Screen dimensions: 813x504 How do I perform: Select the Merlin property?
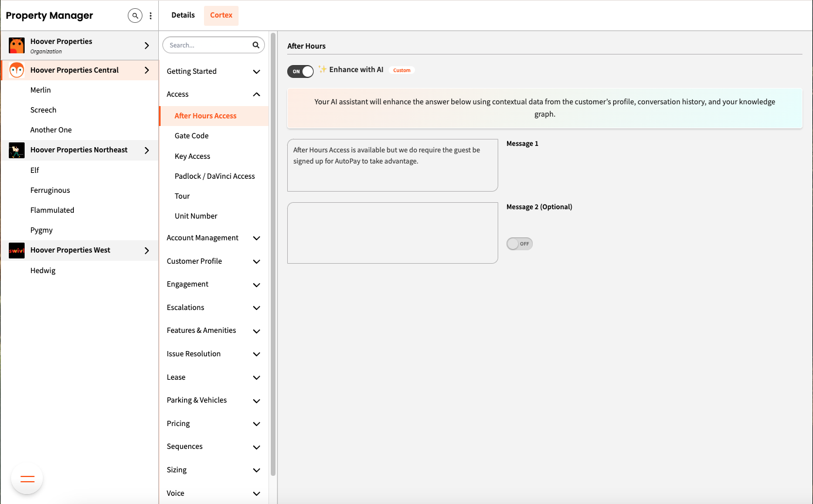pyautogui.click(x=40, y=90)
